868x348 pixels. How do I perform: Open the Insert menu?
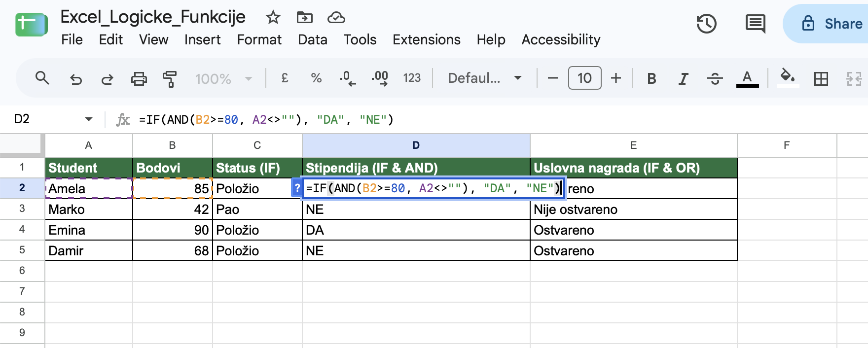point(202,39)
